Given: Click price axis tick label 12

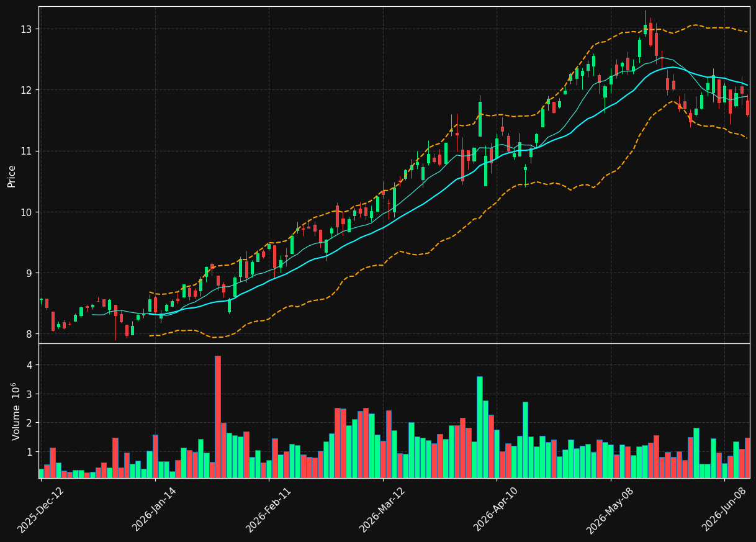Looking at the screenshot, I should pos(28,90).
